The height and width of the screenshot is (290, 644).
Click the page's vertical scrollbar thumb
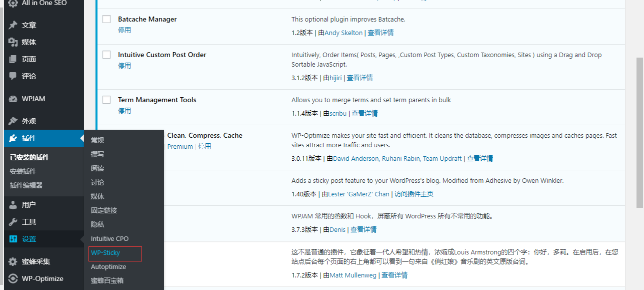click(x=639, y=132)
